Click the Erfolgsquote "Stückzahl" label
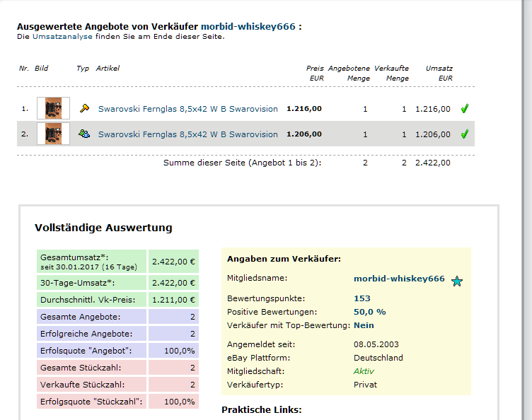Viewport: 532px width, 420px height. [x=91, y=402]
